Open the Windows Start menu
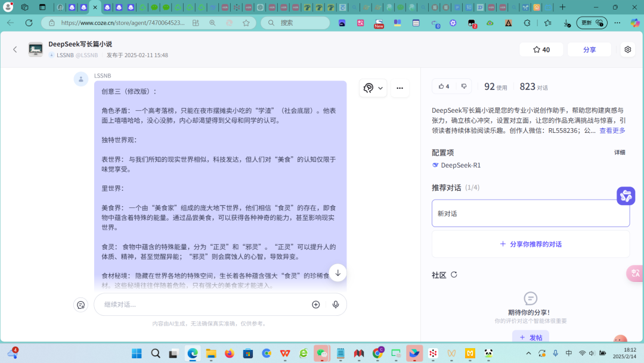 click(137, 353)
